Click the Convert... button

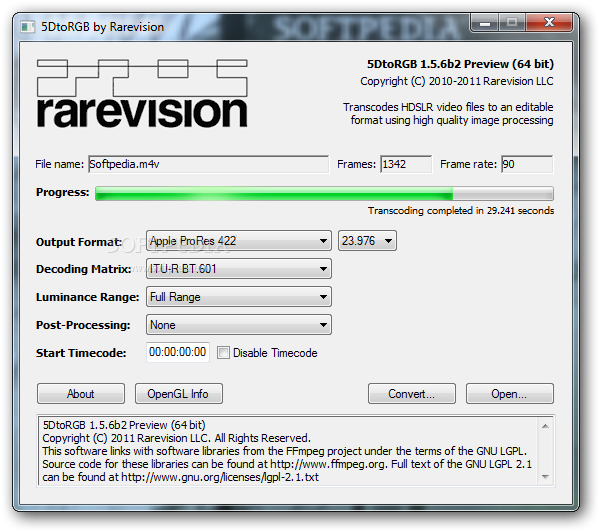[412, 393]
